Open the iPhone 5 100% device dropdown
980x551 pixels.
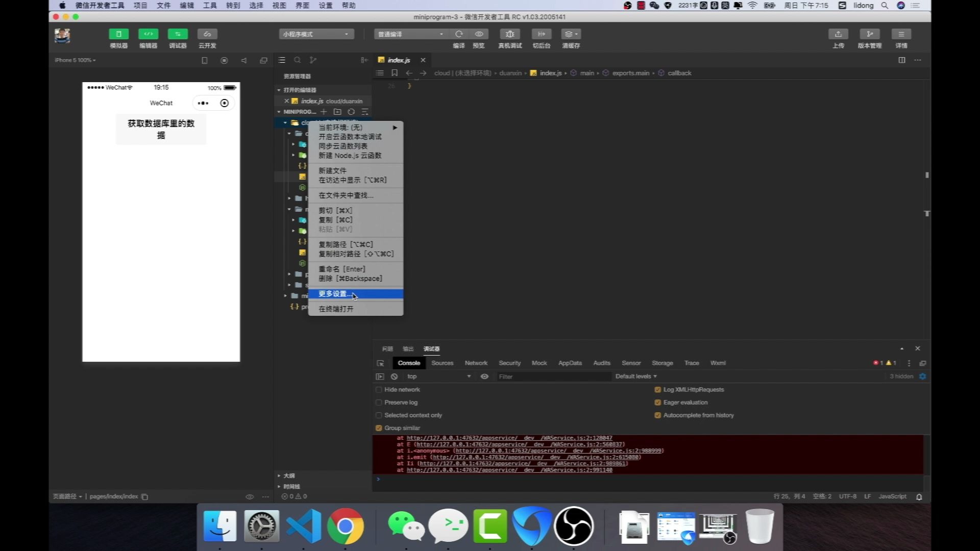click(75, 60)
